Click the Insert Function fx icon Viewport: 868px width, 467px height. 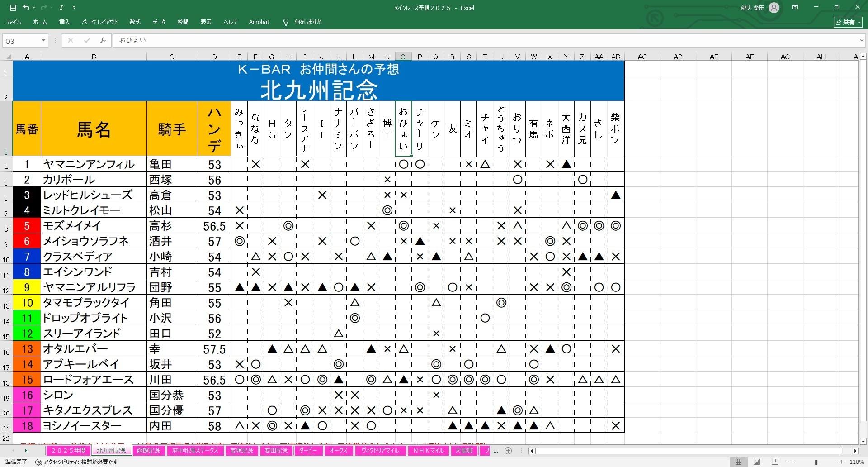(103, 40)
